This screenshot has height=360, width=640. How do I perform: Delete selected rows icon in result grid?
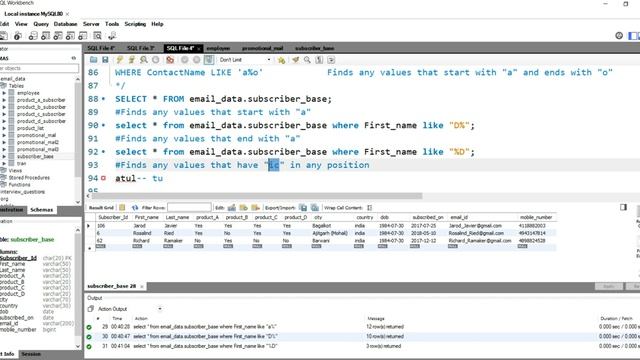[x=256, y=208]
